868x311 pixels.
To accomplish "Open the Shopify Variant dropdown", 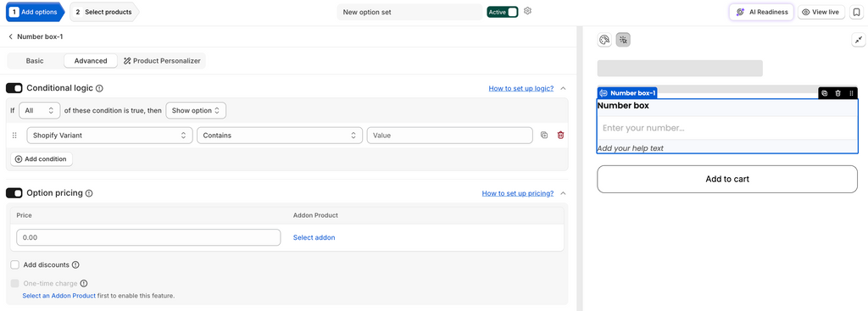I will [109, 135].
